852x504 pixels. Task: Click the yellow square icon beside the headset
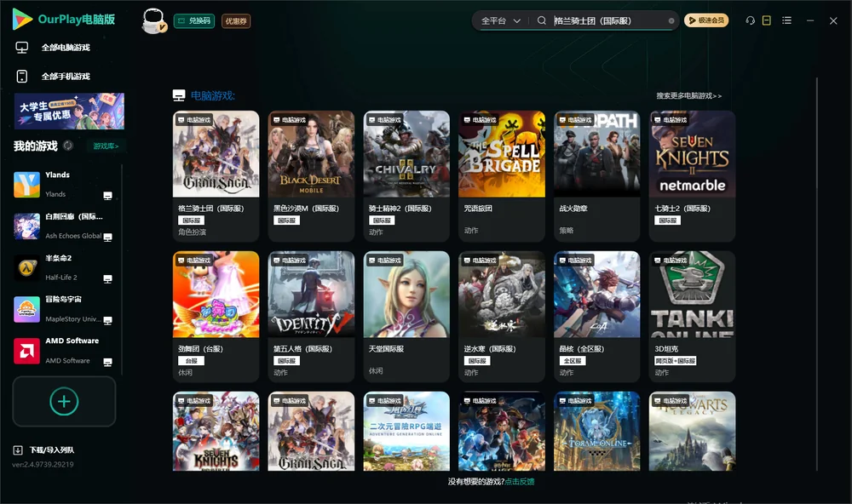pos(766,20)
